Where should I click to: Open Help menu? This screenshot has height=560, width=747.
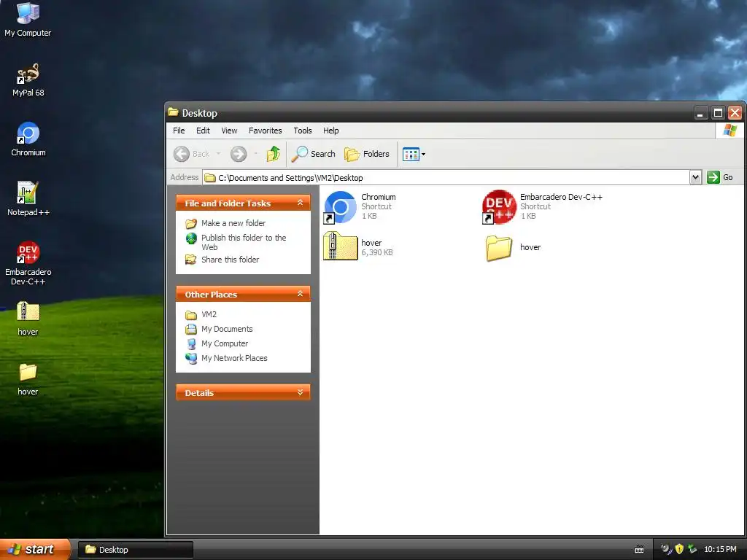pos(330,131)
